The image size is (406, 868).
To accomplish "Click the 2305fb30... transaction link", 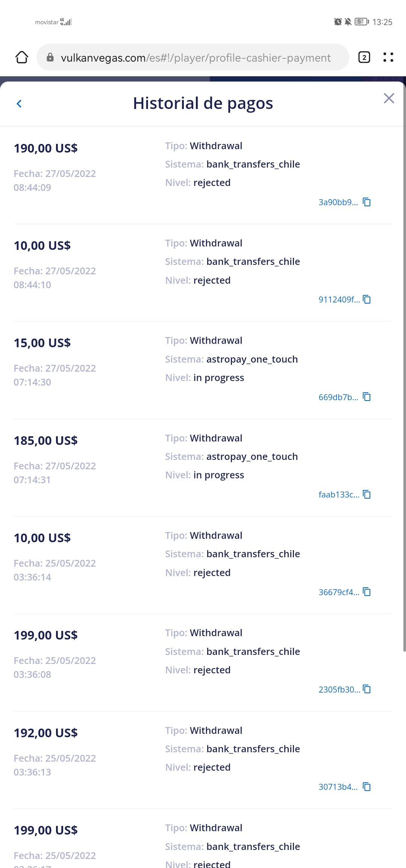I will 339,690.
